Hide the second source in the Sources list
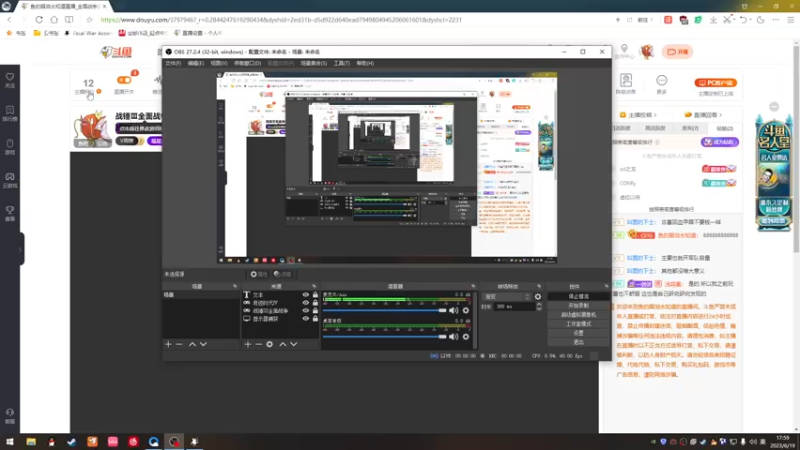 pyautogui.click(x=306, y=303)
